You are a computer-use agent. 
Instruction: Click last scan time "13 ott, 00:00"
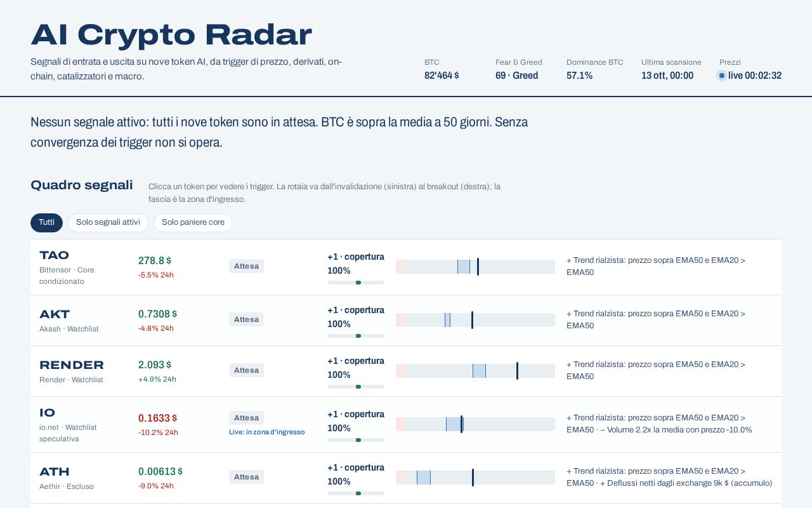click(x=667, y=76)
